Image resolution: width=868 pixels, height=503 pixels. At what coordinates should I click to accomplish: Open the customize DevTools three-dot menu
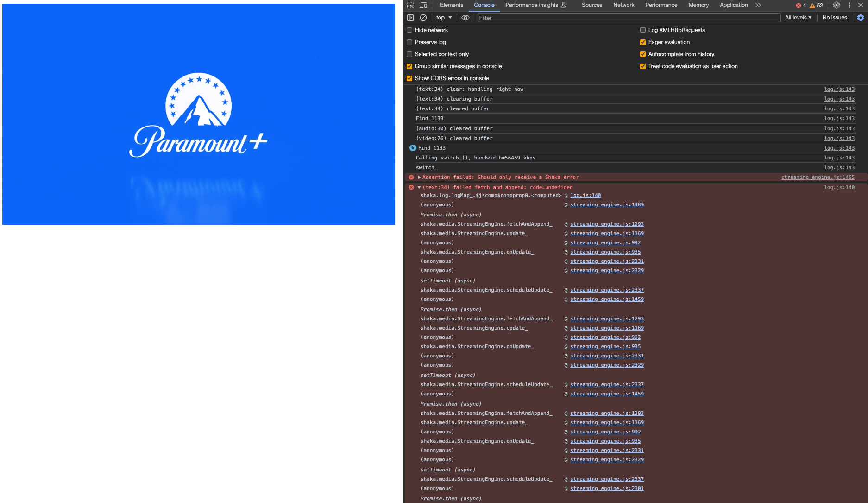tap(849, 5)
